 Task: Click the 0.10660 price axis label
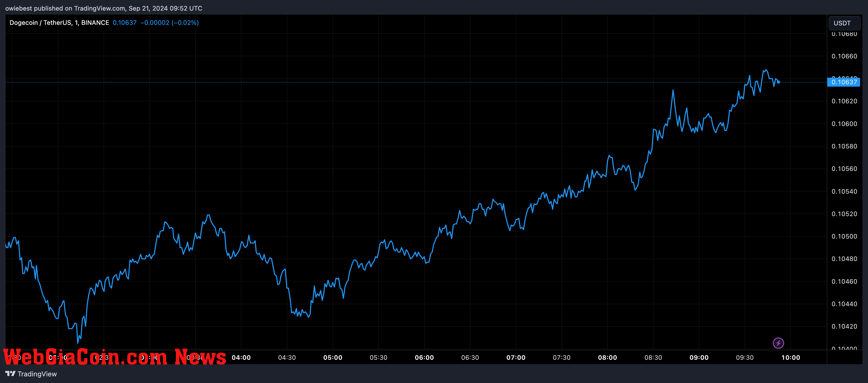tap(844, 56)
